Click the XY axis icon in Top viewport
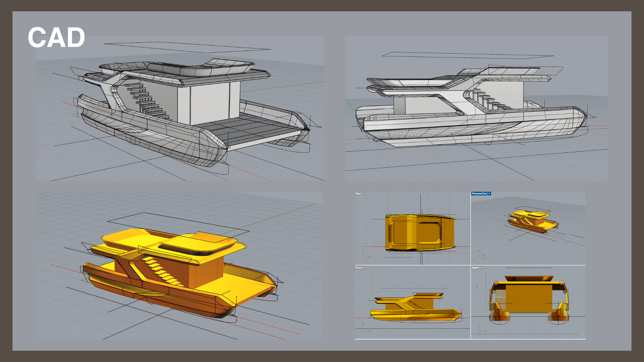644x362 pixels. [x=365, y=254]
